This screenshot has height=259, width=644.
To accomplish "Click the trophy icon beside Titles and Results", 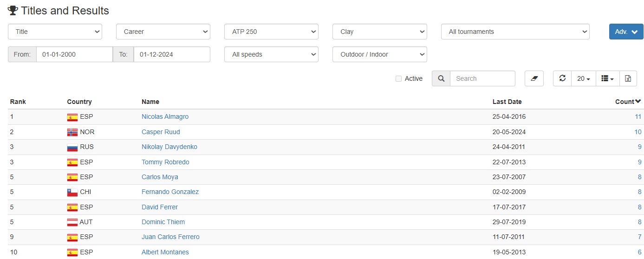I will (x=13, y=10).
